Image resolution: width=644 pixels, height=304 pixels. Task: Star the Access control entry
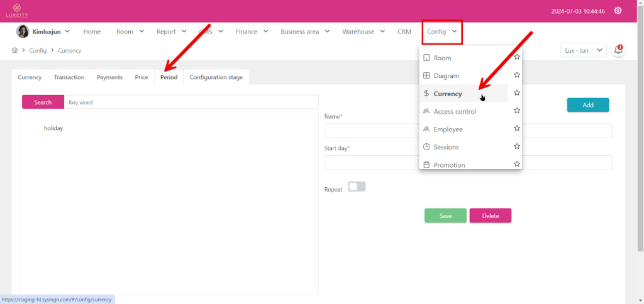pyautogui.click(x=517, y=111)
